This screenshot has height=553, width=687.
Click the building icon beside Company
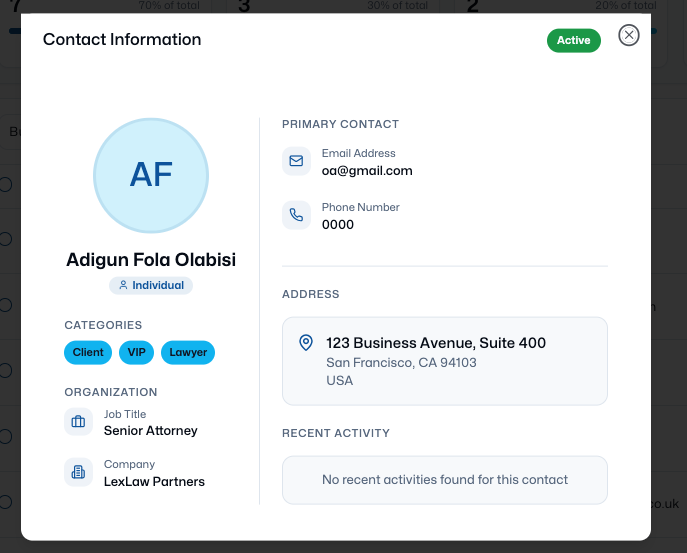[x=78, y=472]
